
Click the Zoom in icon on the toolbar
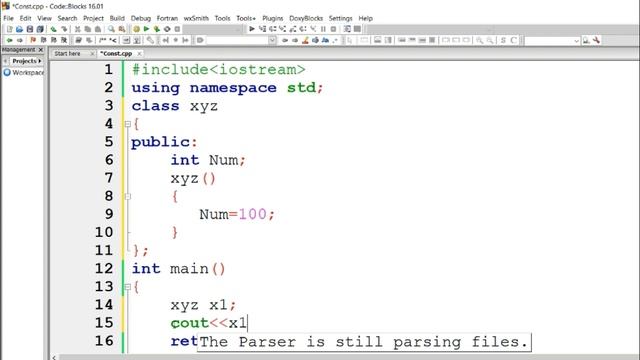coord(480,40)
